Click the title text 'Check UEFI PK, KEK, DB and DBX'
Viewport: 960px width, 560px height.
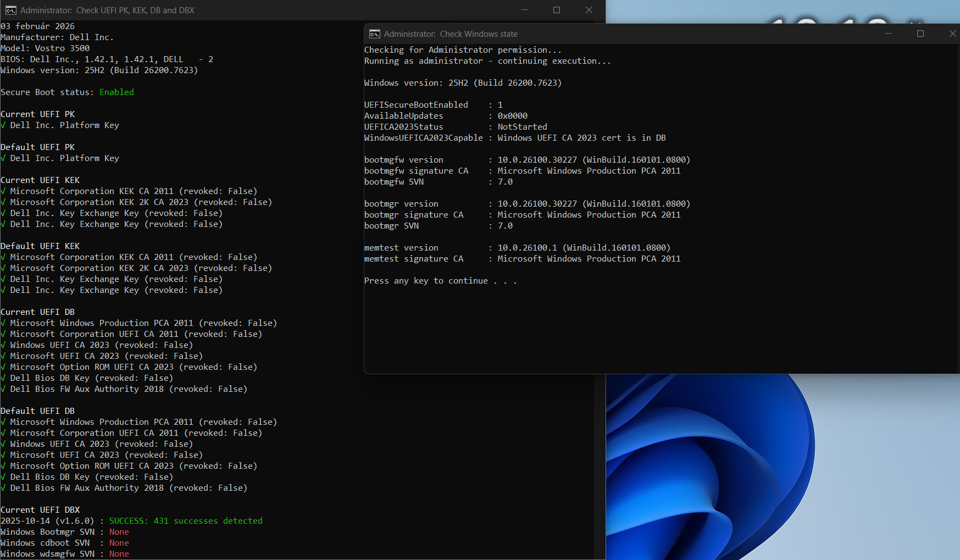135,10
